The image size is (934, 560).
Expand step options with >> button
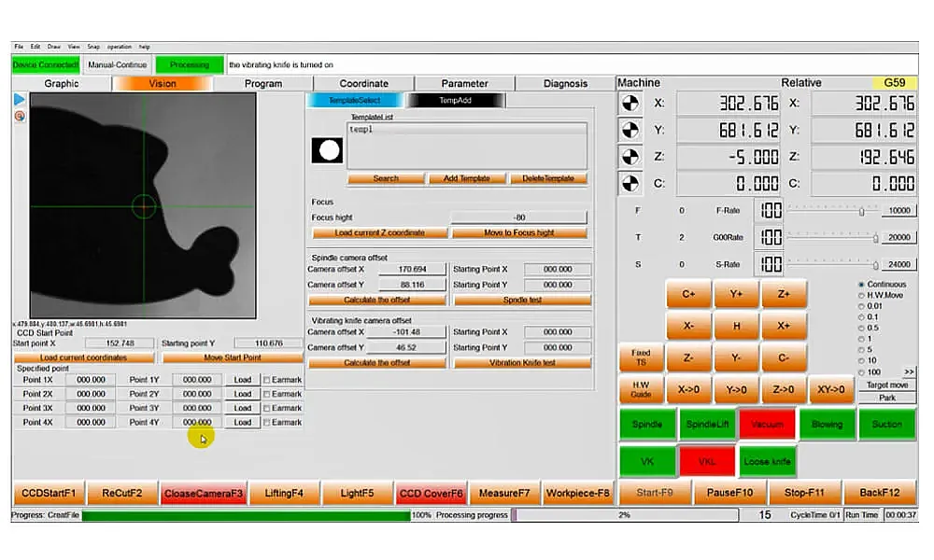point(909,372)
